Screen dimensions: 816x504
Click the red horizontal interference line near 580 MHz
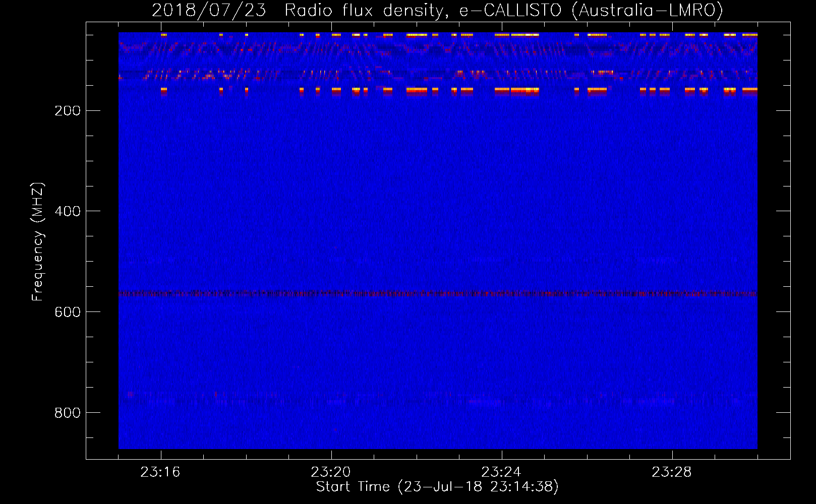click(438, 293)
